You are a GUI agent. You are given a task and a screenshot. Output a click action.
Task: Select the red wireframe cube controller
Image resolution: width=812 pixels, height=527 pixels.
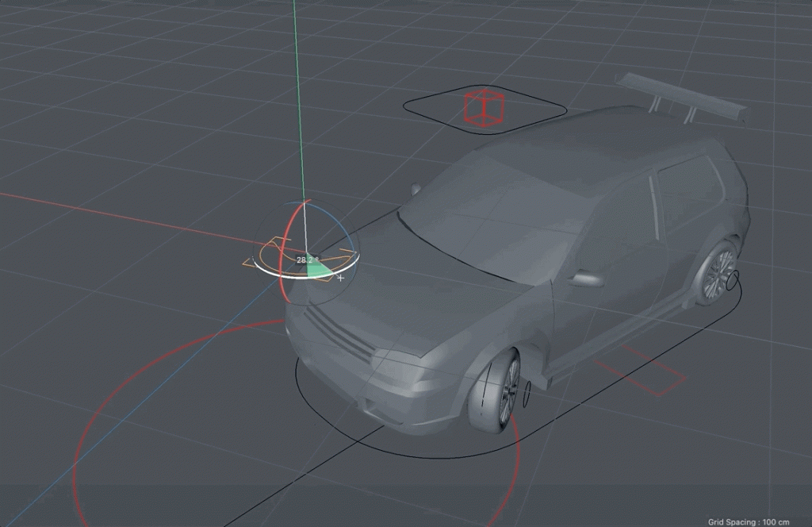click(x=485, y=108)
